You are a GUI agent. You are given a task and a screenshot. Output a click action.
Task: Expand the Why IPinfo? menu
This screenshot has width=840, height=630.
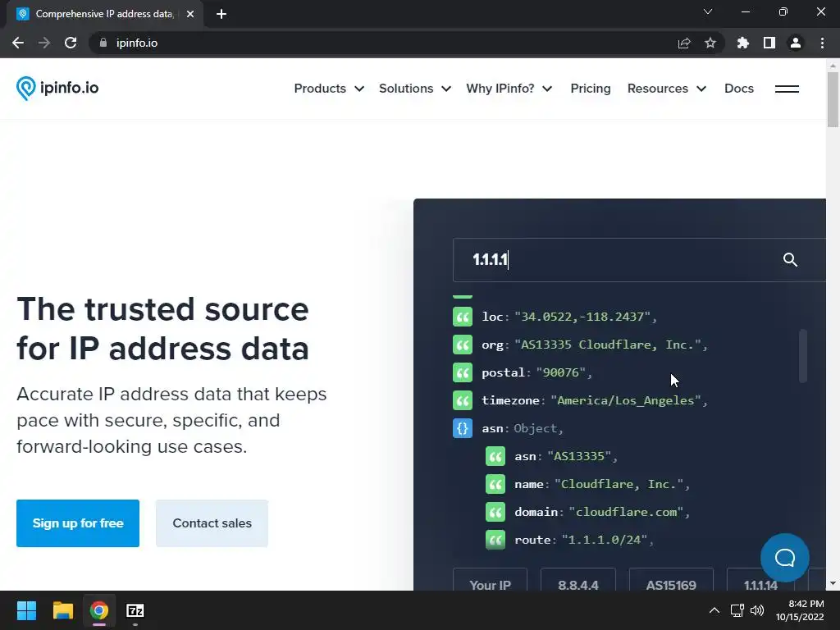coord(509,89)
